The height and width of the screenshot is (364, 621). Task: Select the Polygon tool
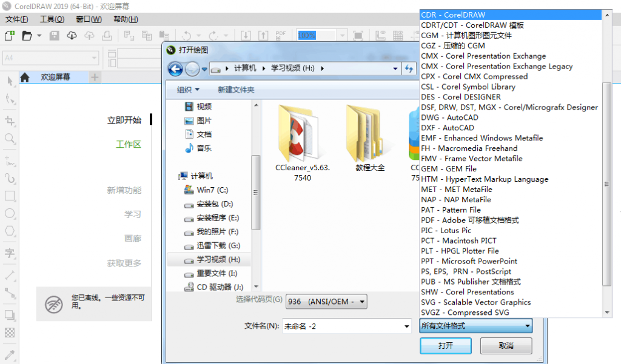[10, 231]
